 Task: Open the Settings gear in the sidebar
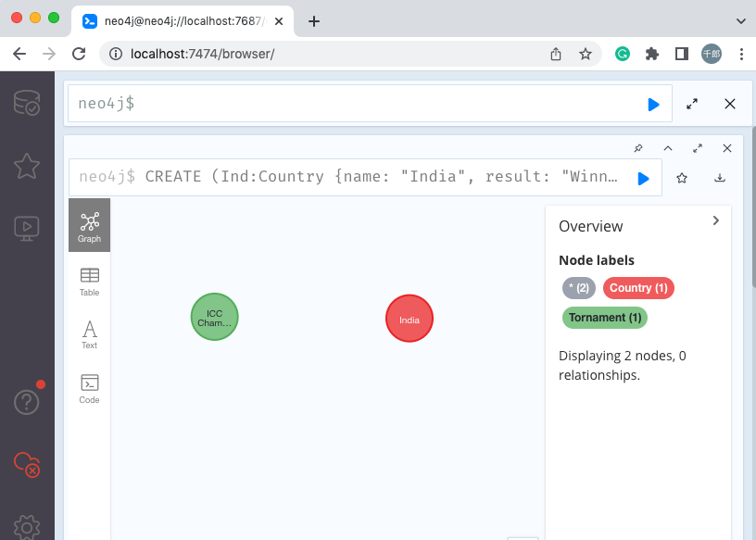click(x=27, y=527)
